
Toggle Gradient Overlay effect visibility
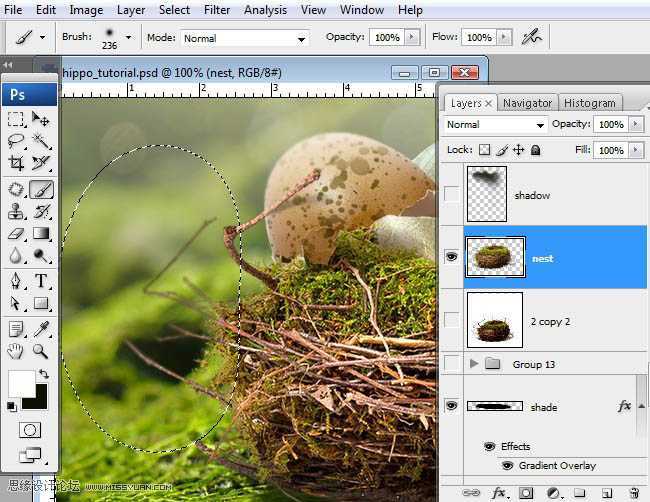(x=507, y=465)
